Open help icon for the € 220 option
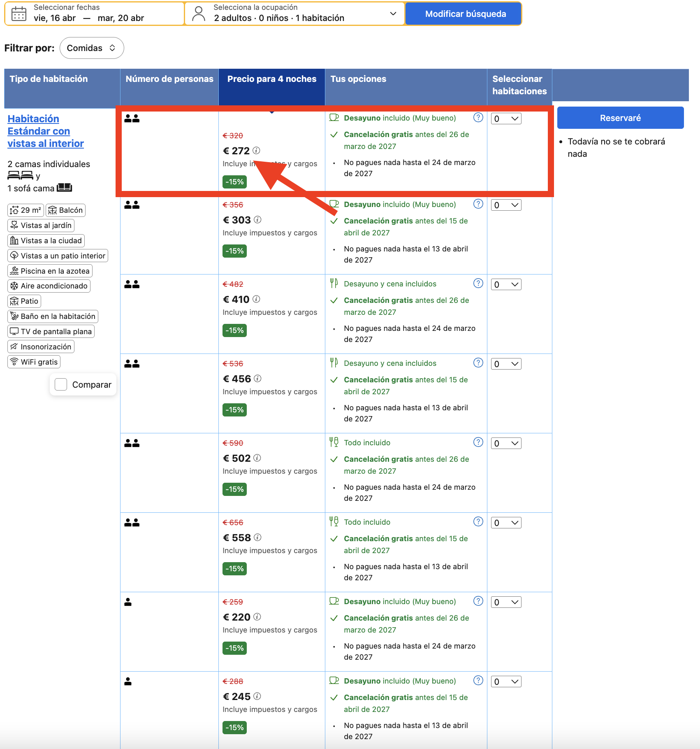This screenshot has height=749, width=700. [478, 601]
